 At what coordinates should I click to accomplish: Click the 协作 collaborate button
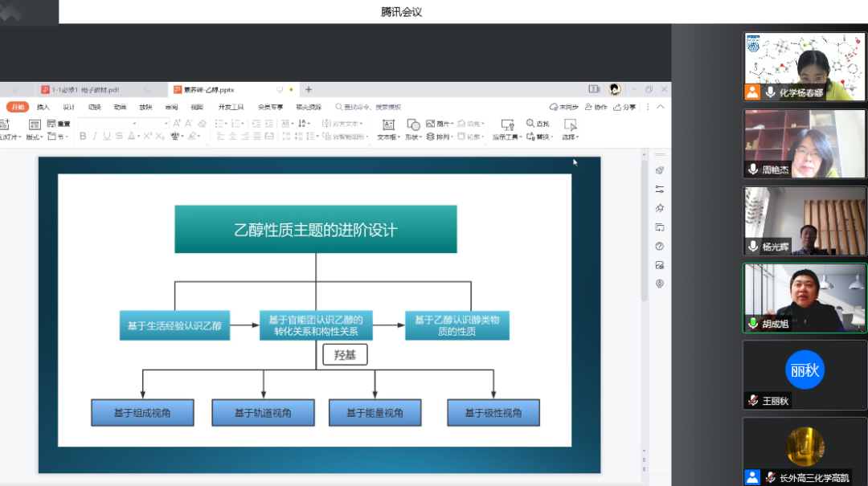tap(596, 107)
